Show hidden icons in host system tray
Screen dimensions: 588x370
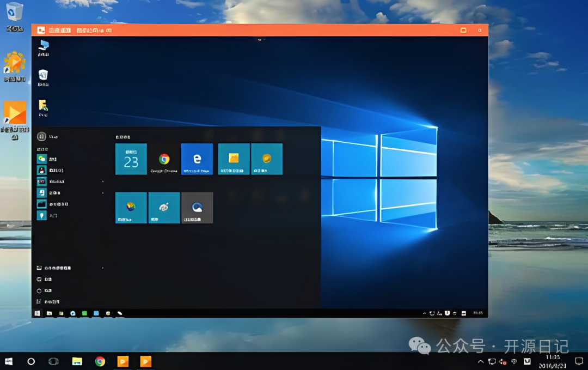[481, 361]
